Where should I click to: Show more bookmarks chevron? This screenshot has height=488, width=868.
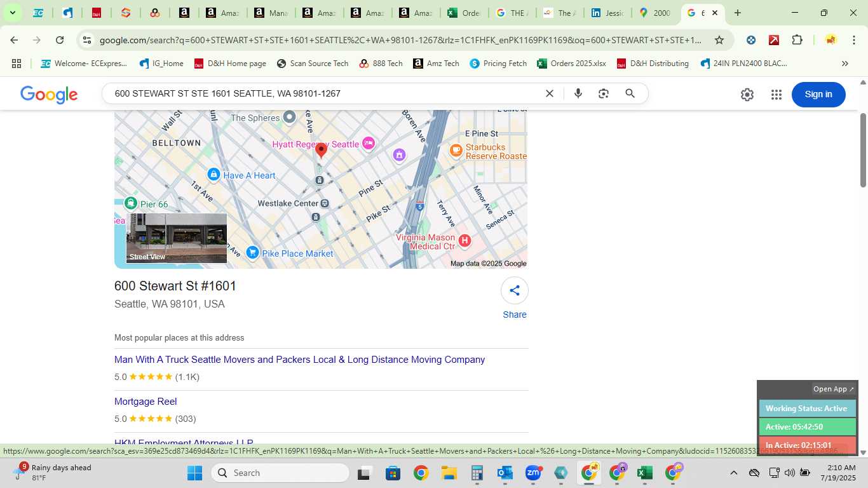pyautogui.click(x=845, y=64)
